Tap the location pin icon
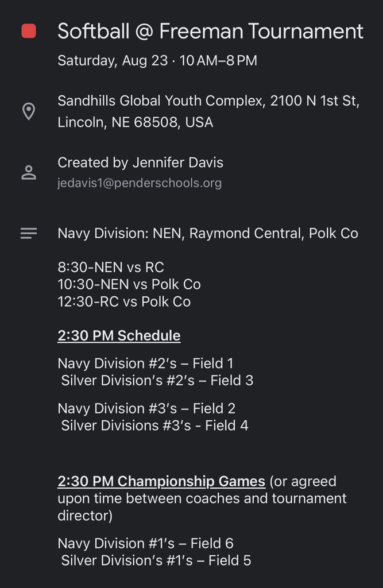The width and height of the screenshot is (383, 588). (29, 111)
